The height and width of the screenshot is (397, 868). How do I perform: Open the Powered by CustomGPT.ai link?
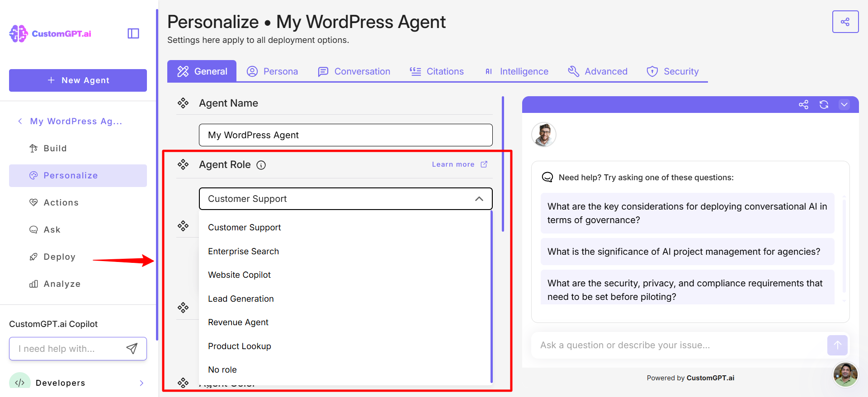pyautogui.click(x=710, y=378)
